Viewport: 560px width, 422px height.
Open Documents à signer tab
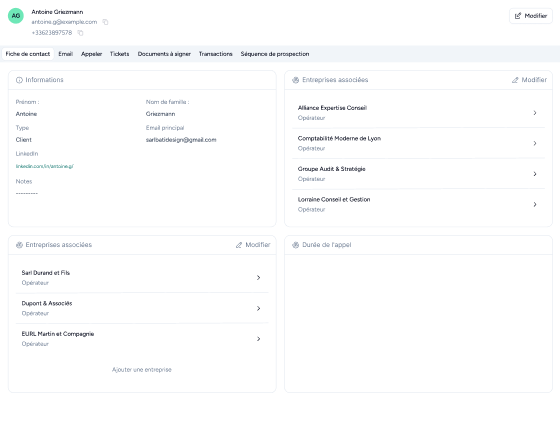click(x=164, y=54)
